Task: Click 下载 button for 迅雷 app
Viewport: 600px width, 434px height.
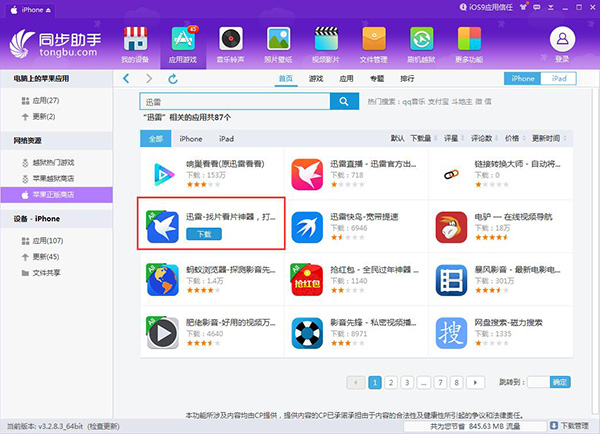Action: (x=204, y=234)
